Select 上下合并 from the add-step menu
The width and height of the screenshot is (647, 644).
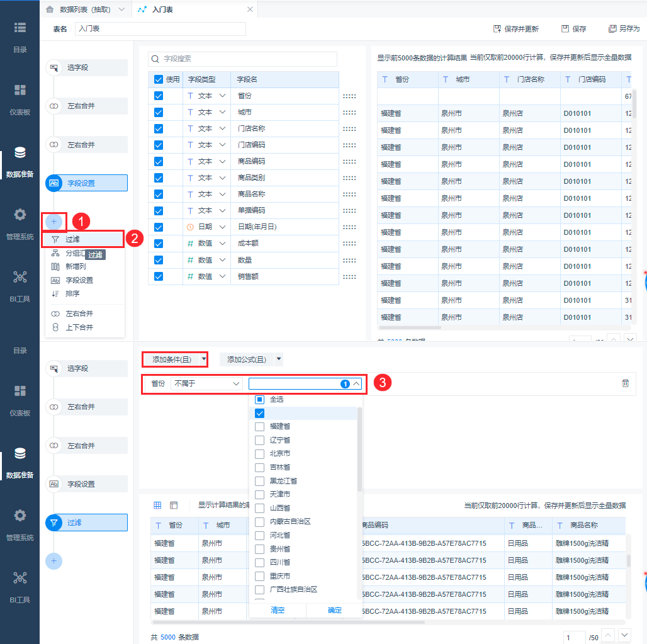(x=79, y=327)
